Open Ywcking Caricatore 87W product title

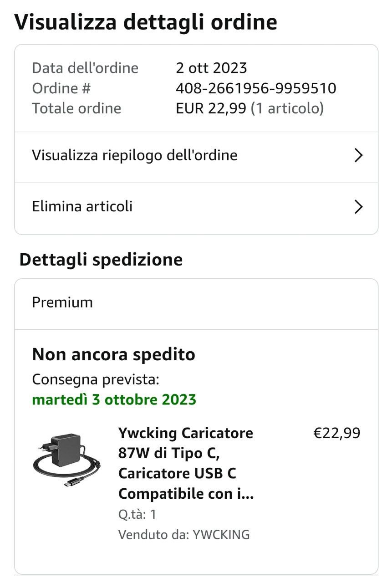(x=186, y=463)
